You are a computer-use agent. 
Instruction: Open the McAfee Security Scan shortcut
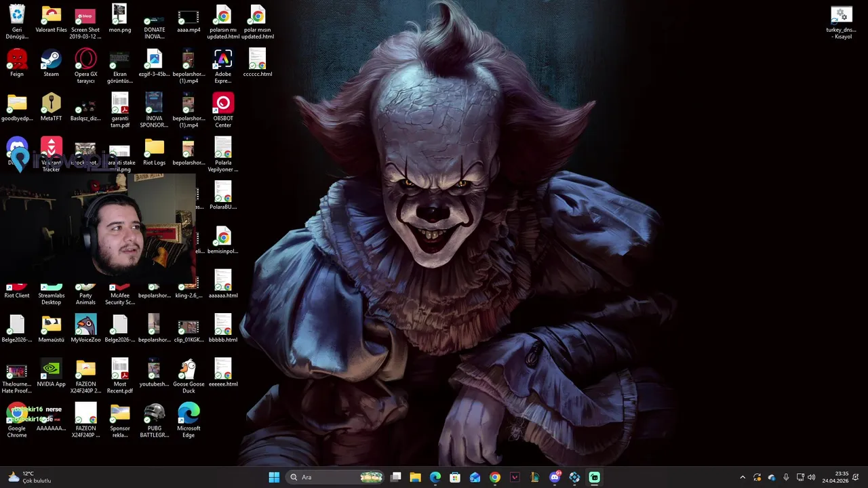point(120,295)
